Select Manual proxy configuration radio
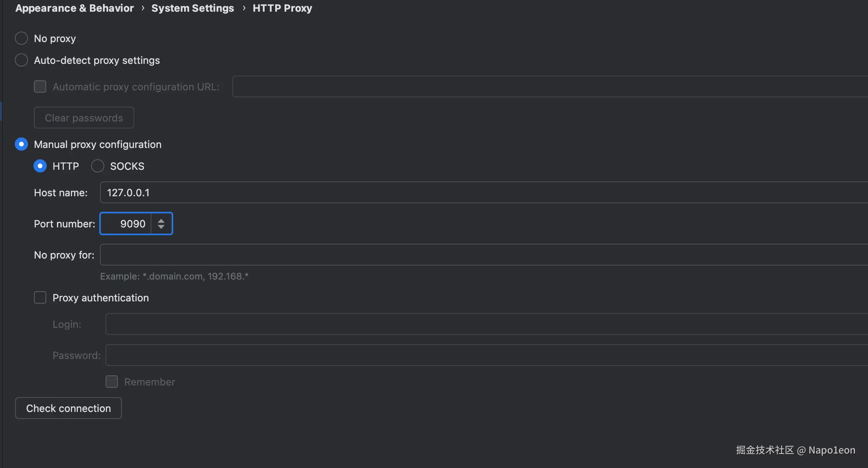868x468 pixels. [x=21, y=144]
